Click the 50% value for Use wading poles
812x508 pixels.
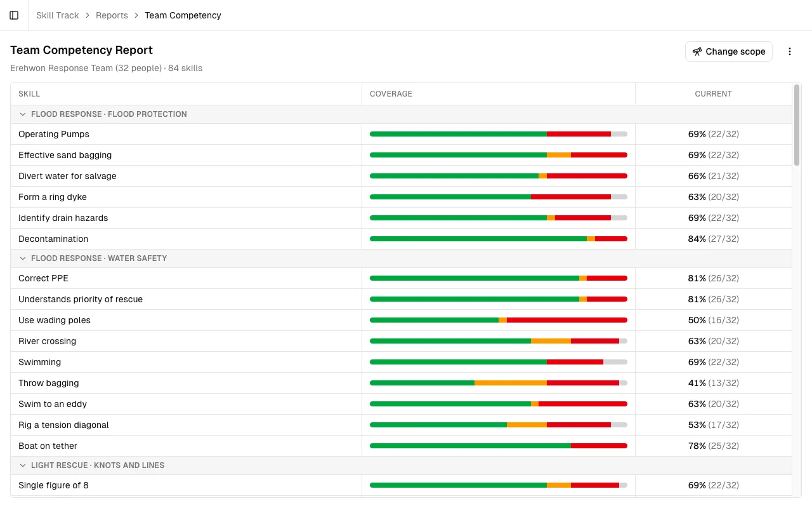pos(697,320)
